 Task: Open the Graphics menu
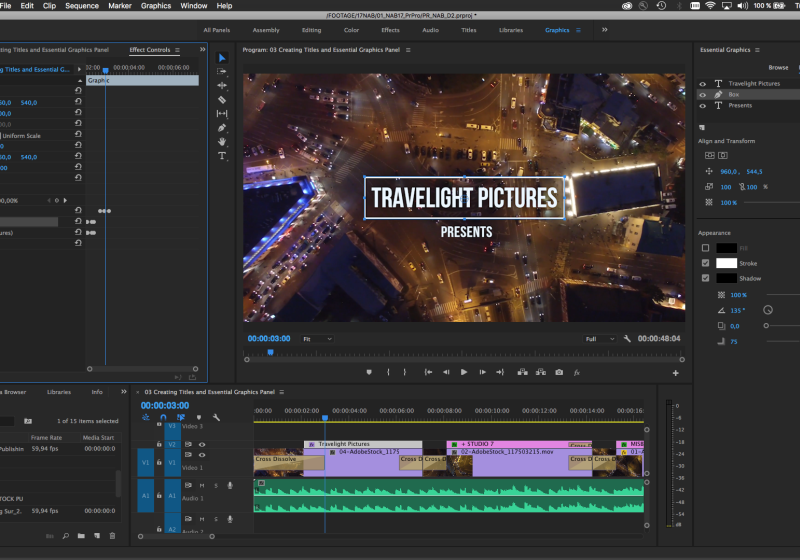click(156, 6)
